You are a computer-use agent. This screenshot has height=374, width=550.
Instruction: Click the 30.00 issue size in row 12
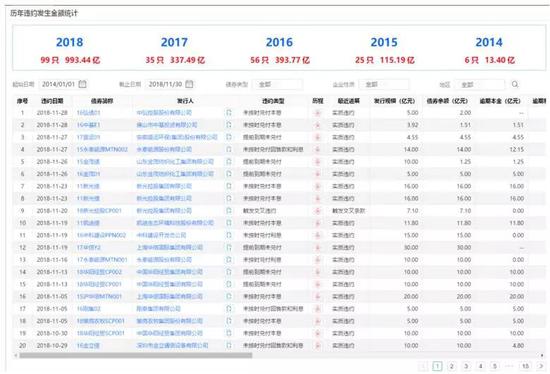[411, 247]
